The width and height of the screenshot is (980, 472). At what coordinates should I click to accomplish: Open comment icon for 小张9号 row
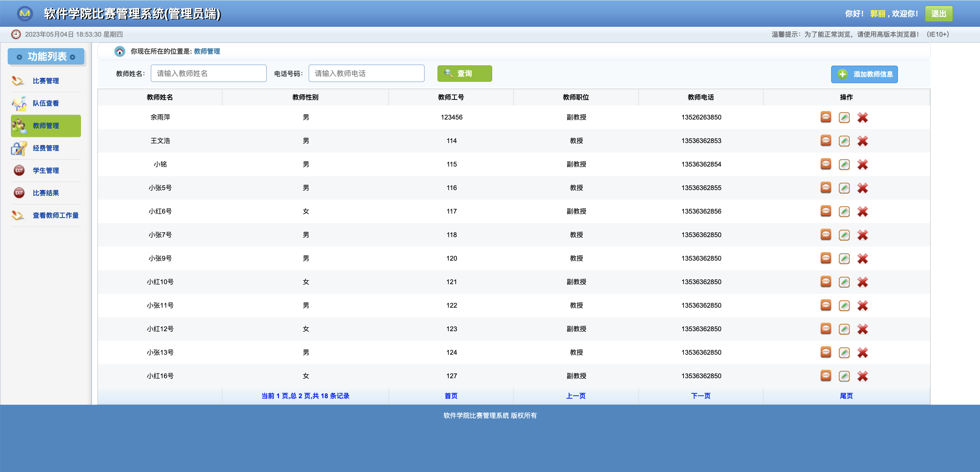(825, 258)
